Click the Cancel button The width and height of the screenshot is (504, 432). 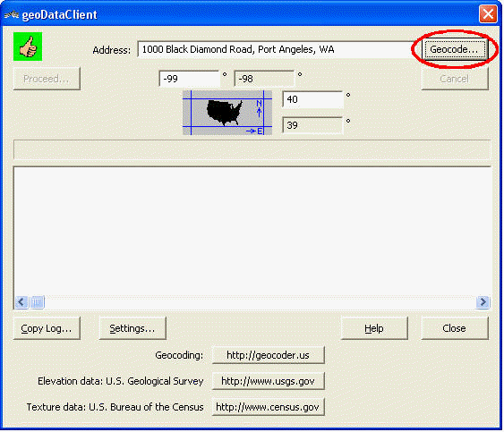(455, 79)
